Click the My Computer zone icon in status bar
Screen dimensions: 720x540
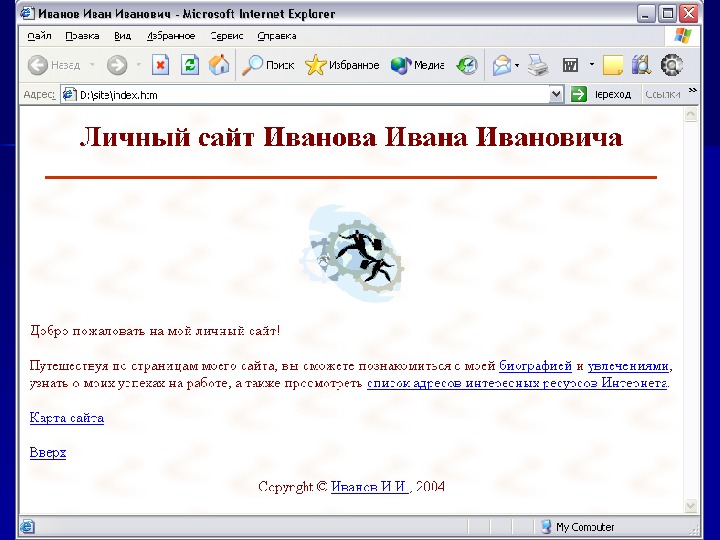tap(546, 526)
